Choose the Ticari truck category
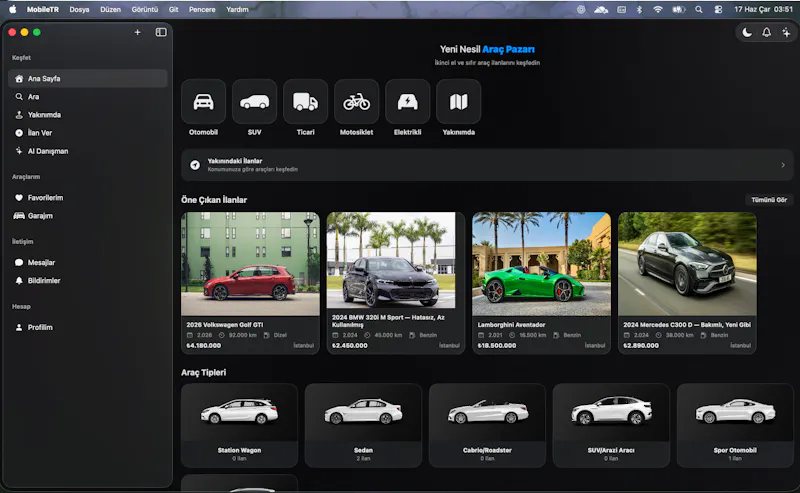The width and height of the screenshot is (800, 493). (x=305, y=102)
